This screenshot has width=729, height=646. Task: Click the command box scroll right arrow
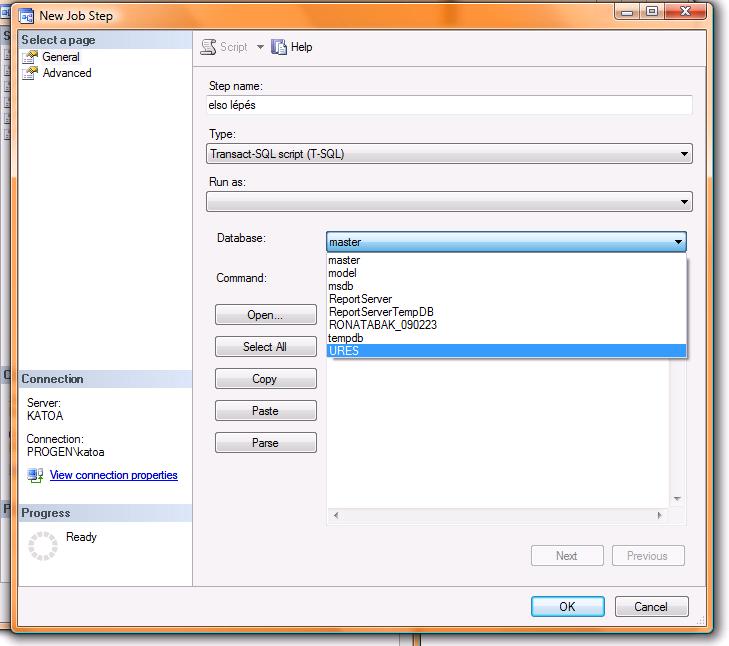(x=659, y=515)
